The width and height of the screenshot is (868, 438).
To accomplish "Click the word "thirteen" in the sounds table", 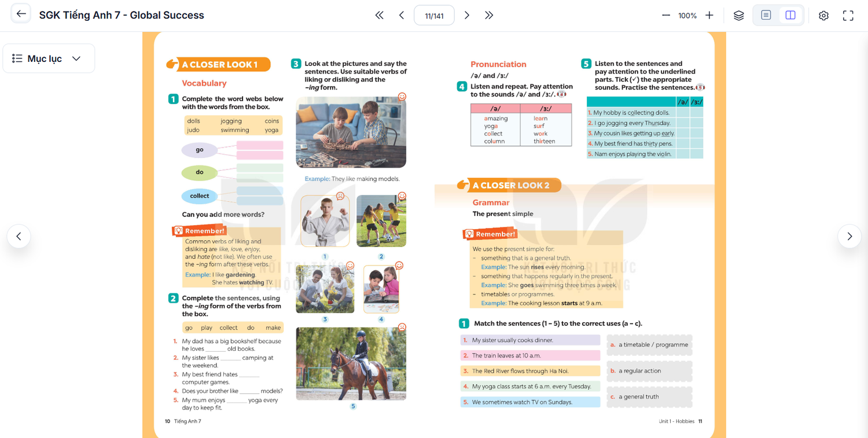I will point(544,141).
